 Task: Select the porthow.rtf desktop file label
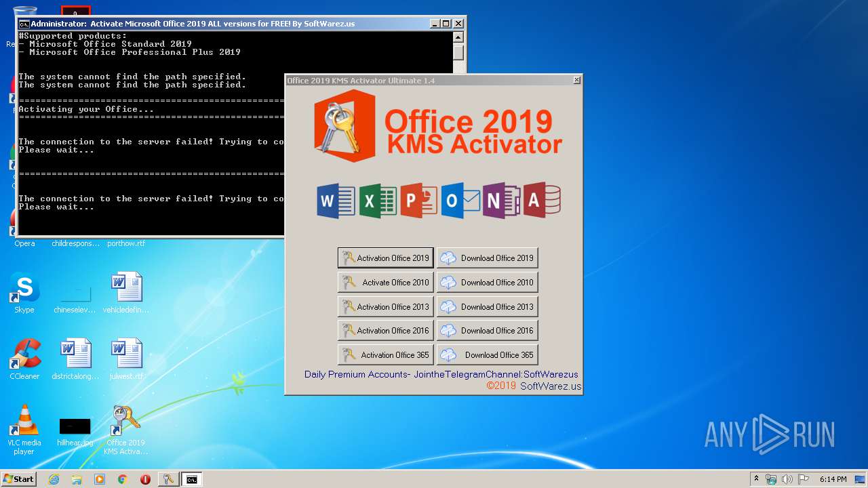[x=126, y=243]
